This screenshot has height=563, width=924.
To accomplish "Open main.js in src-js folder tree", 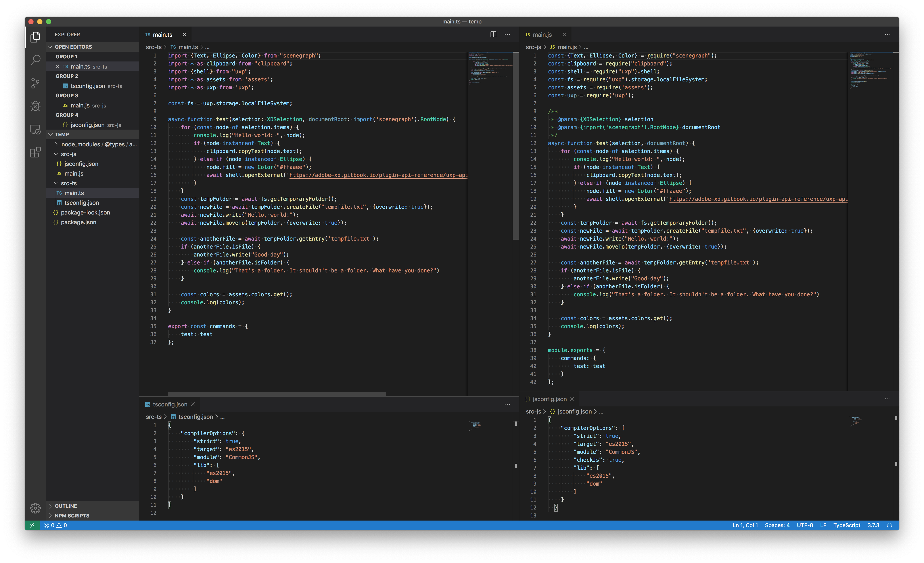I will click(x=92, y=174).
